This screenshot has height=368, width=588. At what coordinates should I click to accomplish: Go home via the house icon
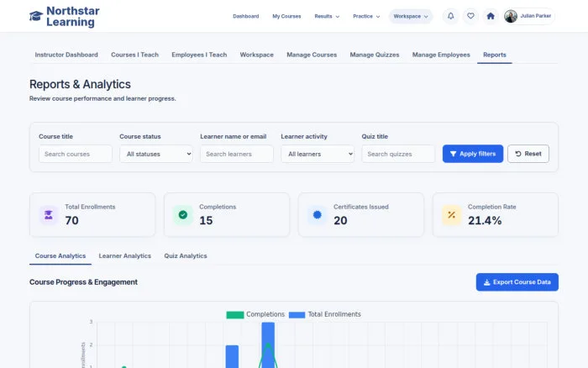click(491, 16)
